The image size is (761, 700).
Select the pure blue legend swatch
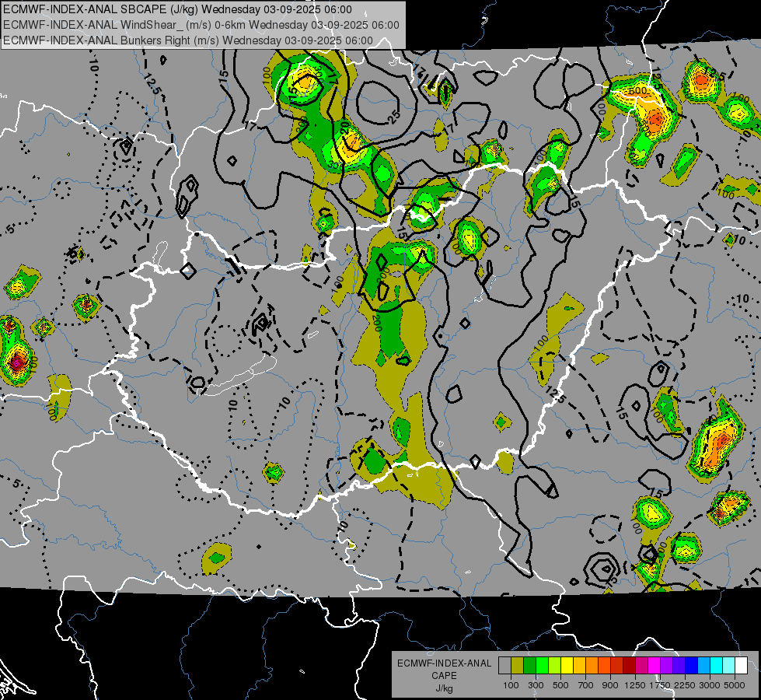[x=692, y=665]
